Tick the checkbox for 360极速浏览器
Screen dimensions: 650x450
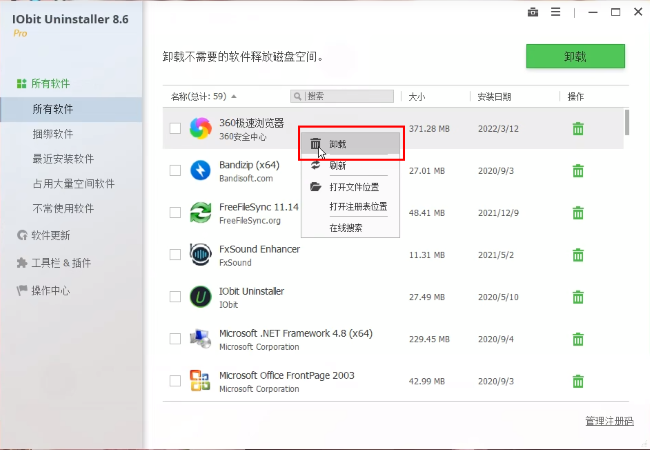175,128
